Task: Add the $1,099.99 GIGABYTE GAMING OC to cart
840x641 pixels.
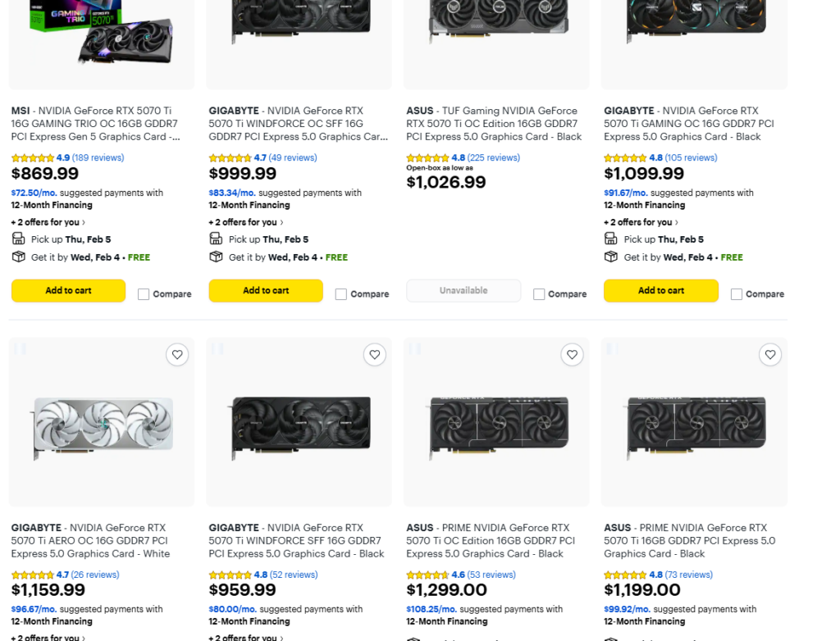Action: pos(660,290)
